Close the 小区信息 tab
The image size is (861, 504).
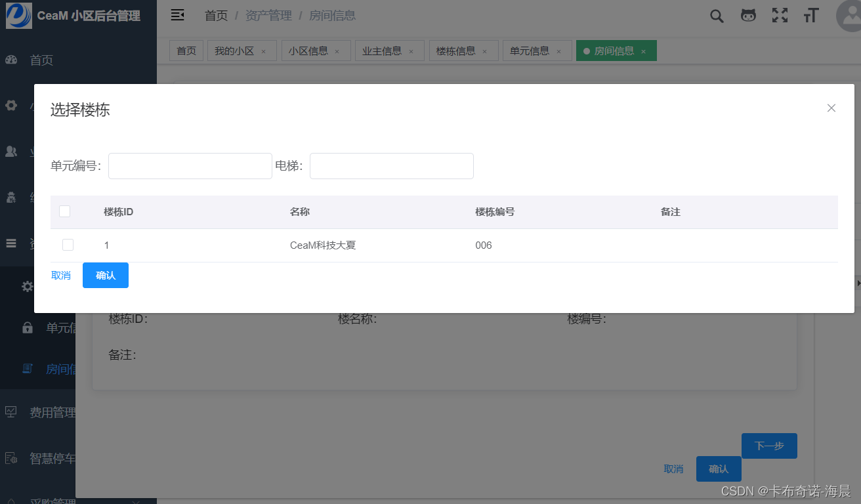337,51
